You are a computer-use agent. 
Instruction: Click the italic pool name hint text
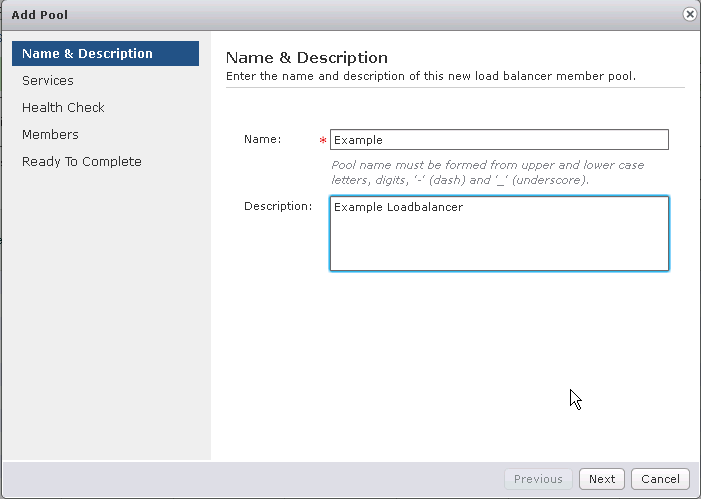click(488, 173)
